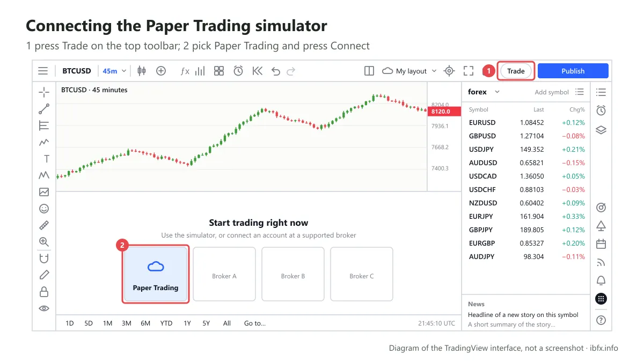Screen dimensions: 644x362
Task: Click the alarm clock alert icon in toolbar
Action: 238,71
